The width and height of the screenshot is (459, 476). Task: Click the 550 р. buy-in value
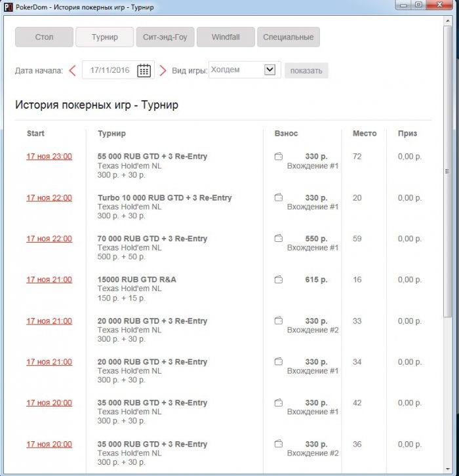point(316,239)
